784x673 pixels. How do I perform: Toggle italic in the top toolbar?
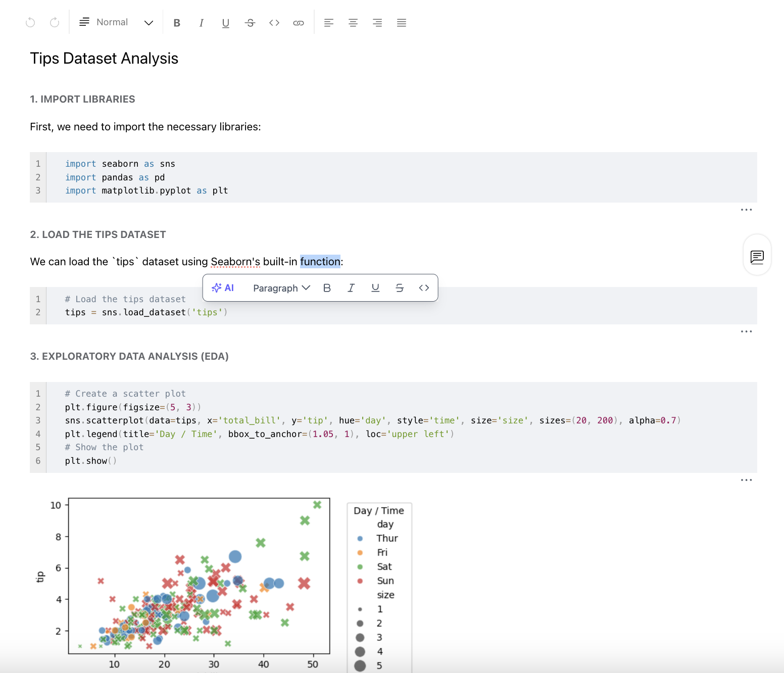pos(201,23)
